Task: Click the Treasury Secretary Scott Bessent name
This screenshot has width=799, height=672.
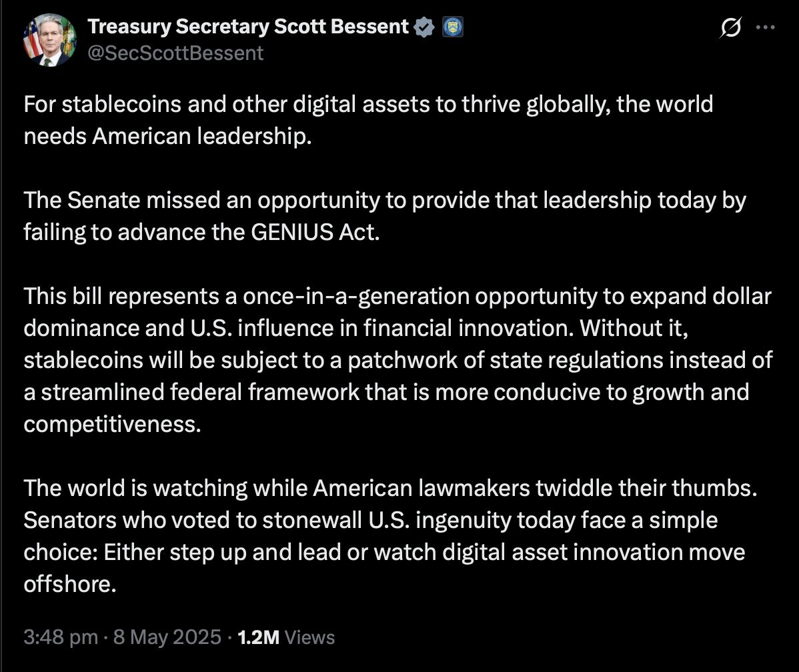Action: tap(247, 27)
